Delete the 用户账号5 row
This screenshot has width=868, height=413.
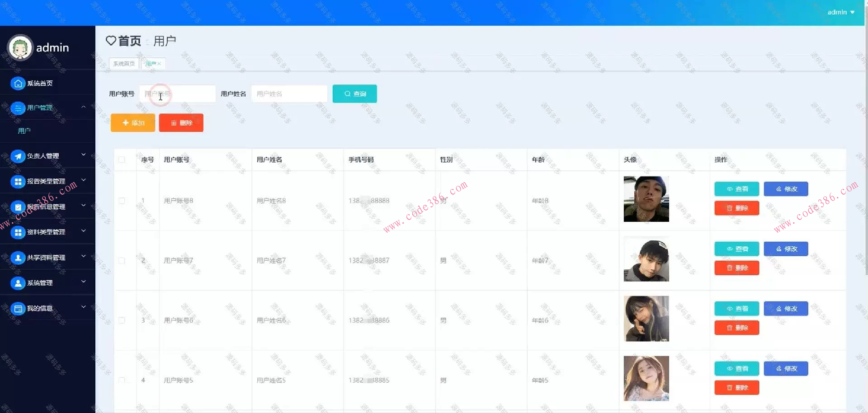pos(737,388)
